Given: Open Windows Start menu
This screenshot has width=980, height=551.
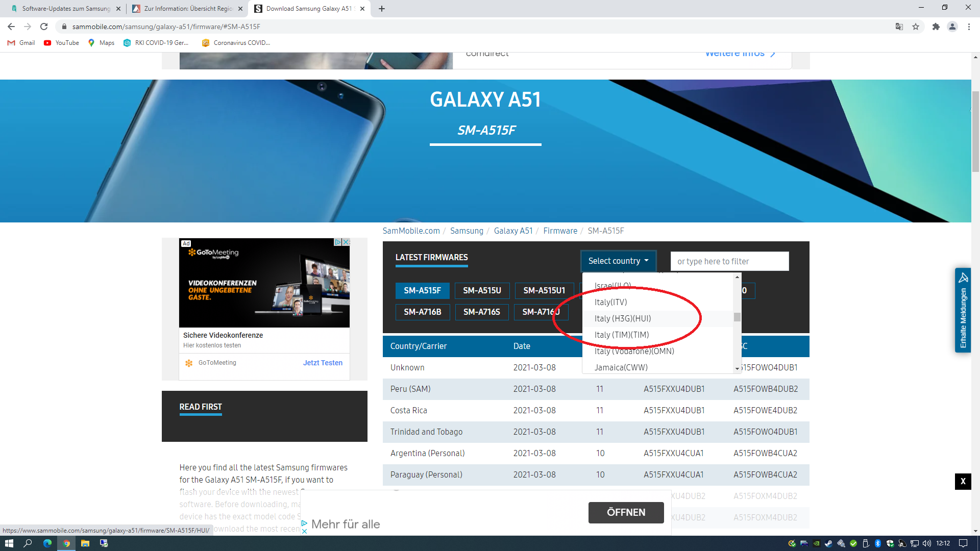Looking at the screenshot, I should [9, 543].
